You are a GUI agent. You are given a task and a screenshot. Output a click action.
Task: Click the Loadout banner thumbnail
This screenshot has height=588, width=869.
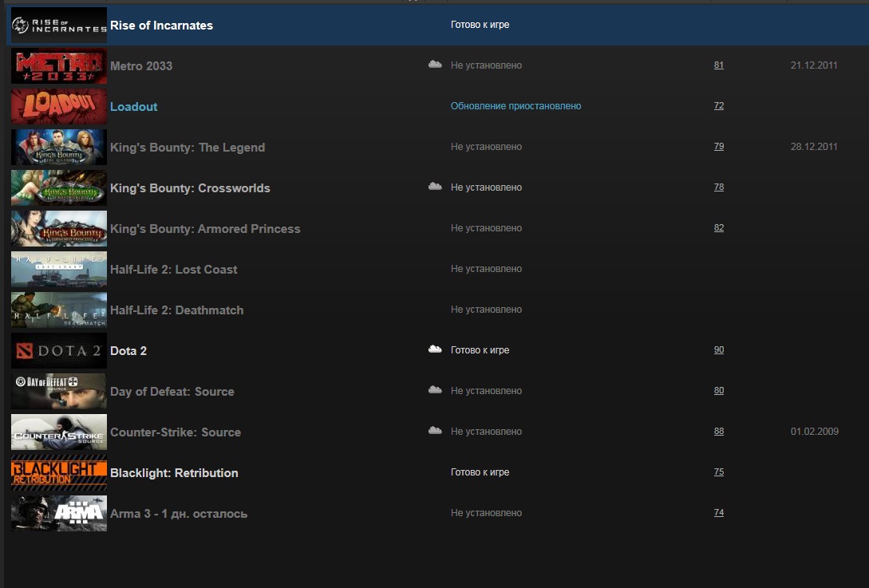59,106
